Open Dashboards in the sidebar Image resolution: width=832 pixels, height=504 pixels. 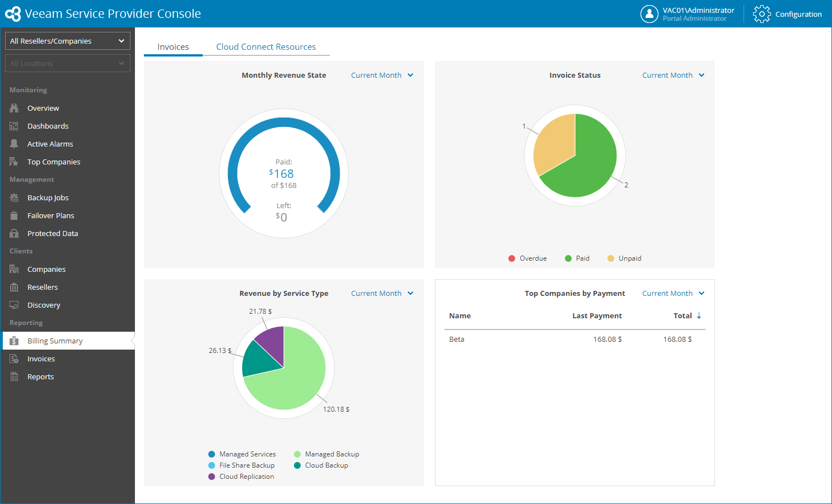tap(68, 126)
